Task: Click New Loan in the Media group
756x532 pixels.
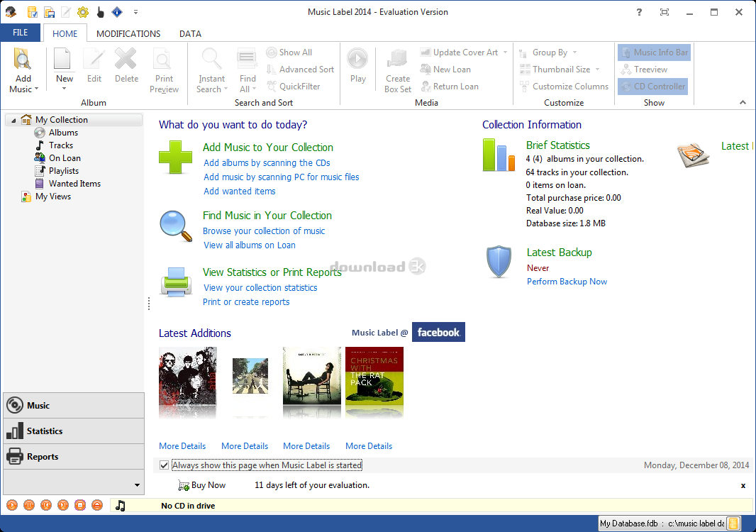Action: click(x=445, y=70)
